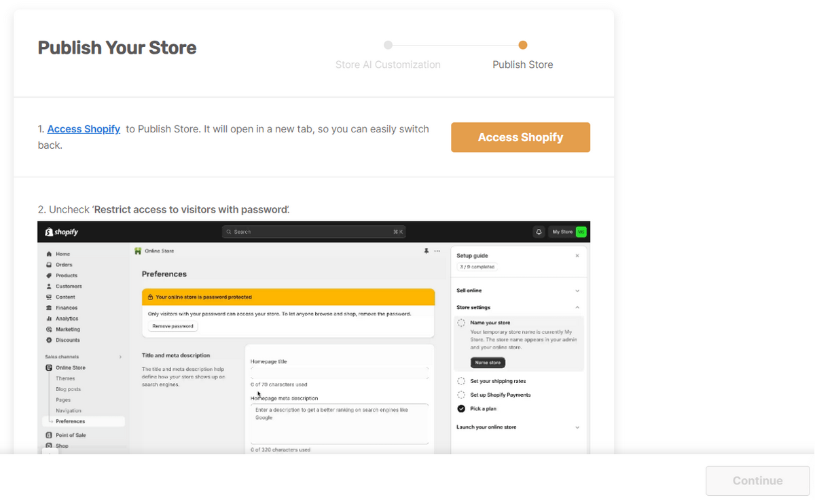The image size is (815, 504).
Task: Open the Access Shopify hyperlink in step 1
Action: tap(84, 128)
